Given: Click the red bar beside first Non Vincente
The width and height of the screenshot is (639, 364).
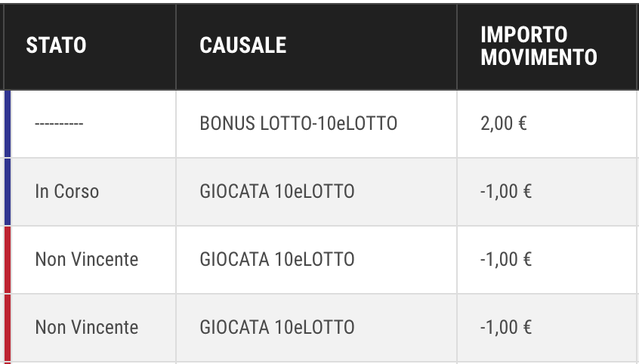Looking at the screenshot, I should [8, 260].
